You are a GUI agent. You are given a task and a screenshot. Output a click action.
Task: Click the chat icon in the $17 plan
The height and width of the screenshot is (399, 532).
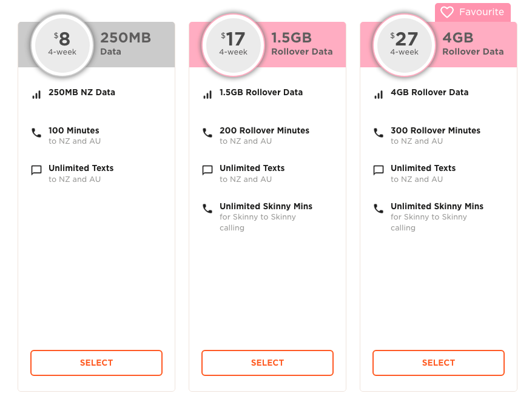[207, 170]
